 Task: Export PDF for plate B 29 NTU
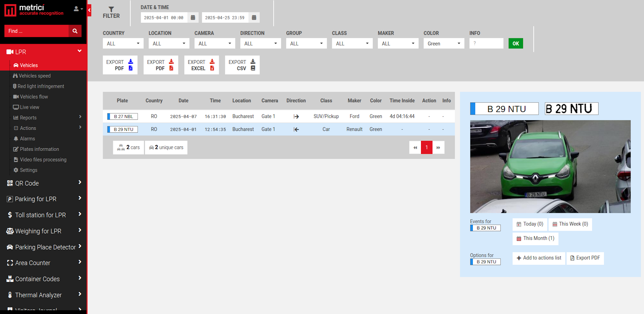click(x=585, y=258)
